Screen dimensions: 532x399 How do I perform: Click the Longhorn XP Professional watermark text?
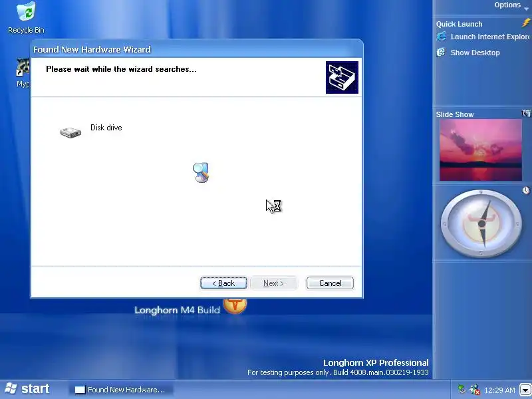coord(376,362)
